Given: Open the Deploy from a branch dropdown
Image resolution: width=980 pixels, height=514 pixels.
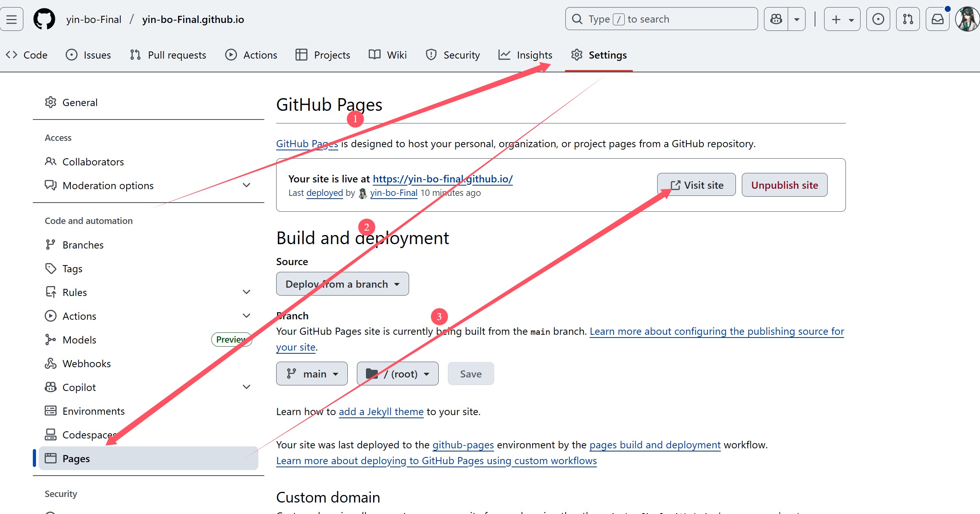Looking at the screenshot, I should click(x=342, y=284).
